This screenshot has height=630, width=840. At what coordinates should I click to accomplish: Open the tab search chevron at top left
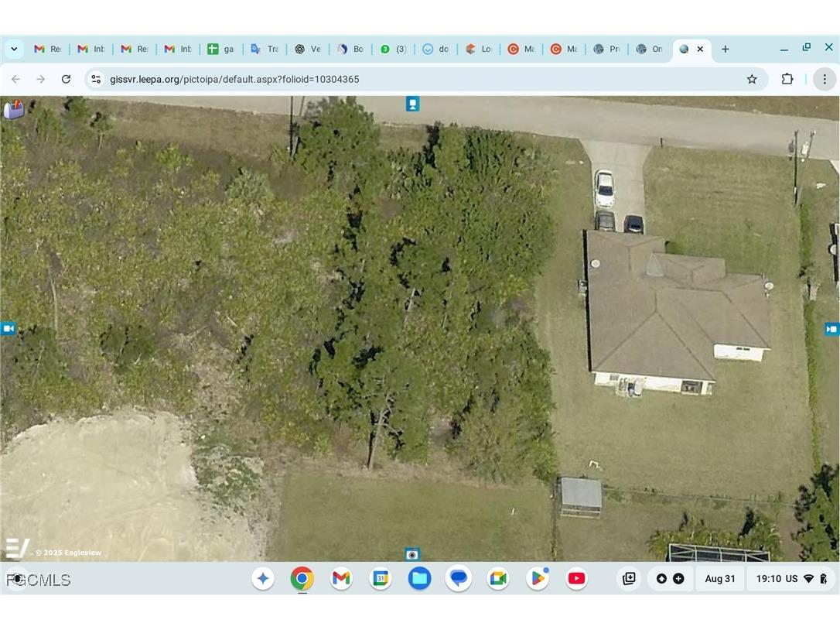[14, 49]
